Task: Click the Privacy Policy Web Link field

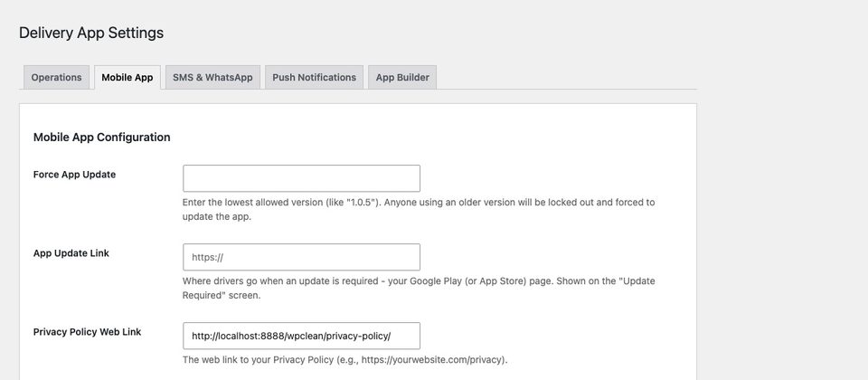Action: (x=301, y=336)
